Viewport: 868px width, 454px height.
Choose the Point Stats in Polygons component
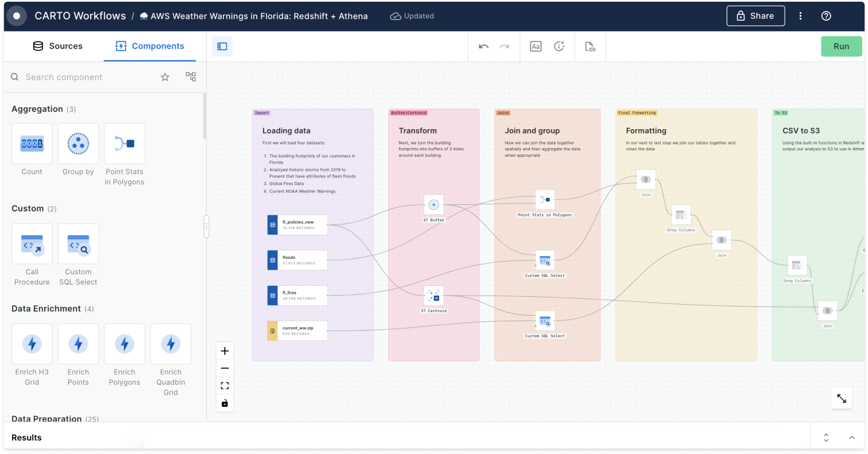click(x=124, y=143)
